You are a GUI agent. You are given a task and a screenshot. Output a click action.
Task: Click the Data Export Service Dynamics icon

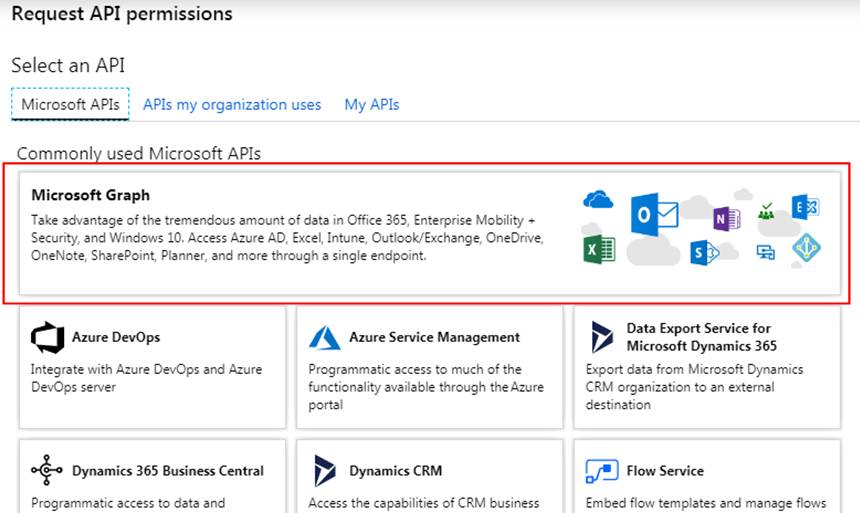(602, 337)
